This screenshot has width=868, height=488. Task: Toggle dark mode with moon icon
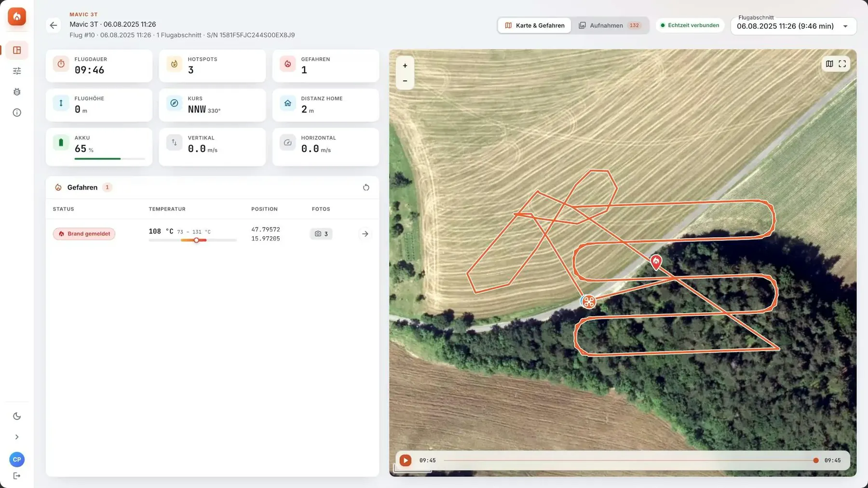click(17, 416)
